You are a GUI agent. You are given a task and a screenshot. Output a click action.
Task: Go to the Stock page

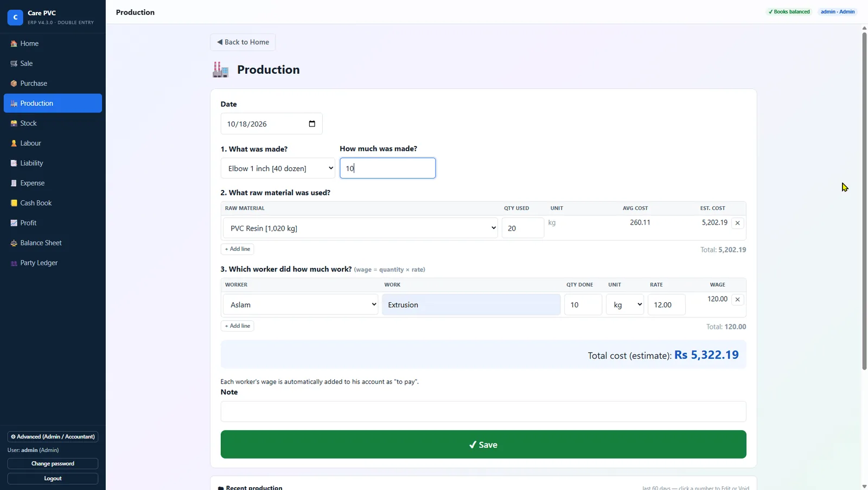pyautogui.click(x=53, y=123)
